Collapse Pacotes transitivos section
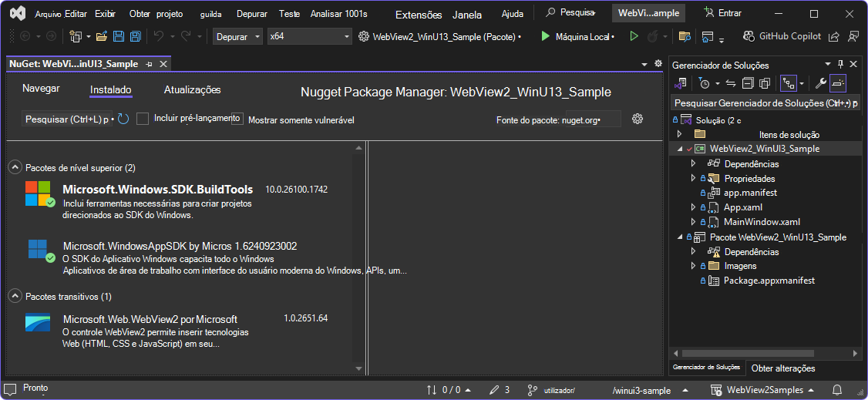The height and width of the screenshot is (400, 868). [x=15, y=297]
